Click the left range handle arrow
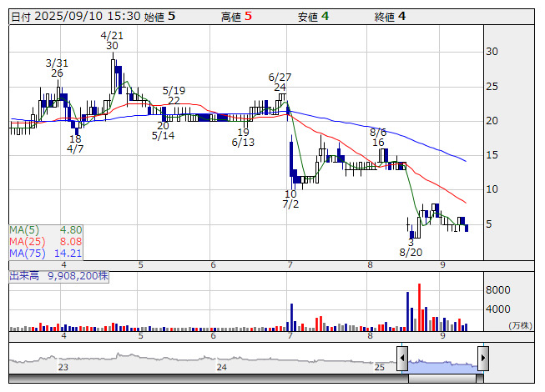The image size is (545, 392). point(402,359)
